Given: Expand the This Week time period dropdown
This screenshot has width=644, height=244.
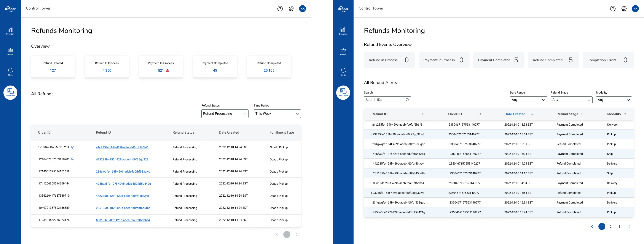Looking at the screenshot, I should point(277,114).
